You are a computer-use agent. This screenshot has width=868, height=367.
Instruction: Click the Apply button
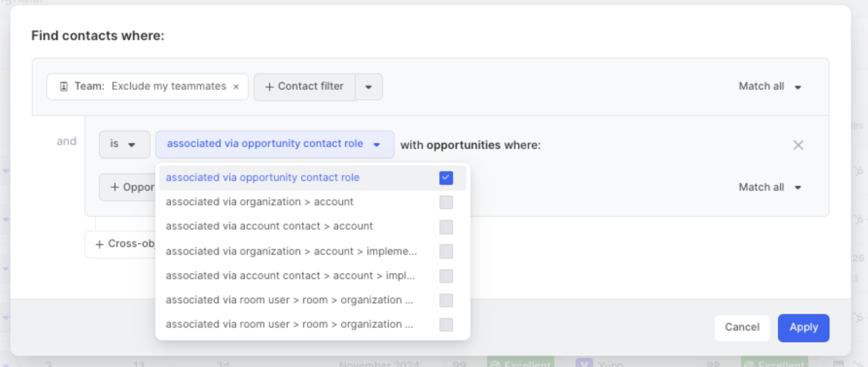(x=803, y=328)
